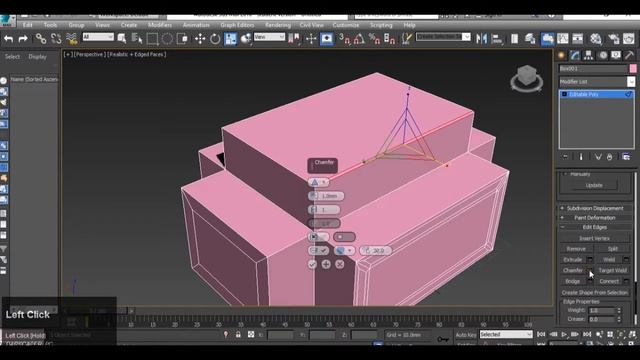Open Weld settings box next to Weld
The height and width of the screenshot is (360, 640).
point(626,260)
